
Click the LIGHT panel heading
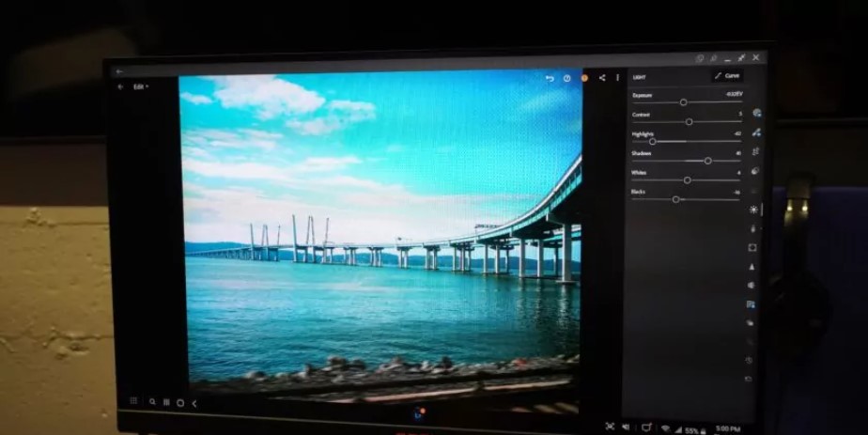640,77
